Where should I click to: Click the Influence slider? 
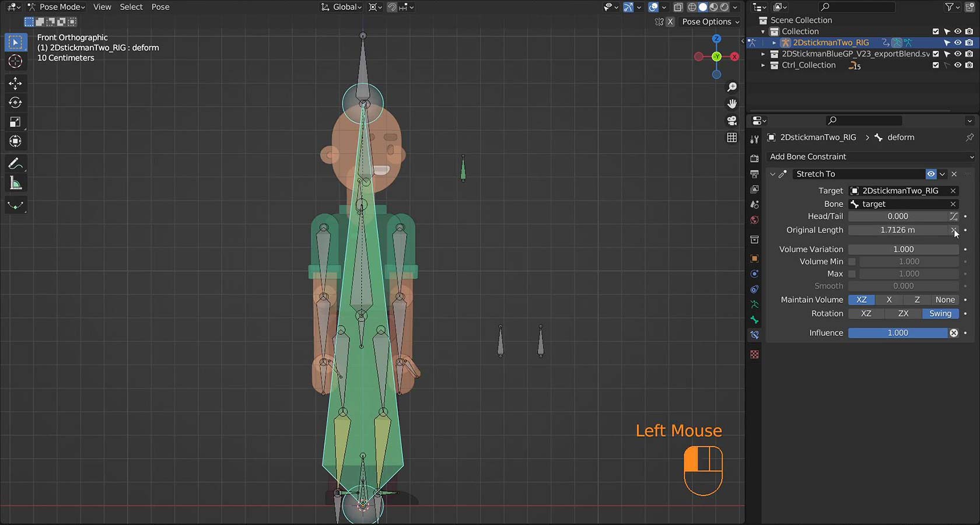(898, 333)
